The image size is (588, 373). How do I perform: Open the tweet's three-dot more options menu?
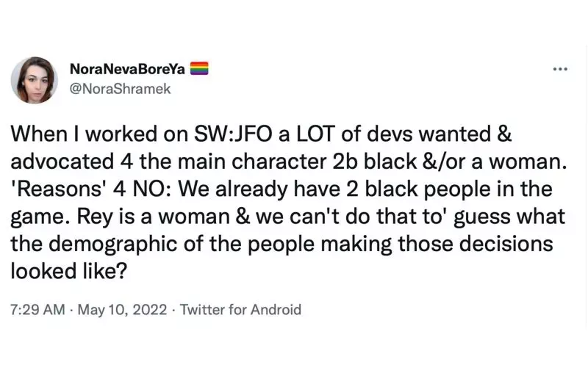click(560, 70)
